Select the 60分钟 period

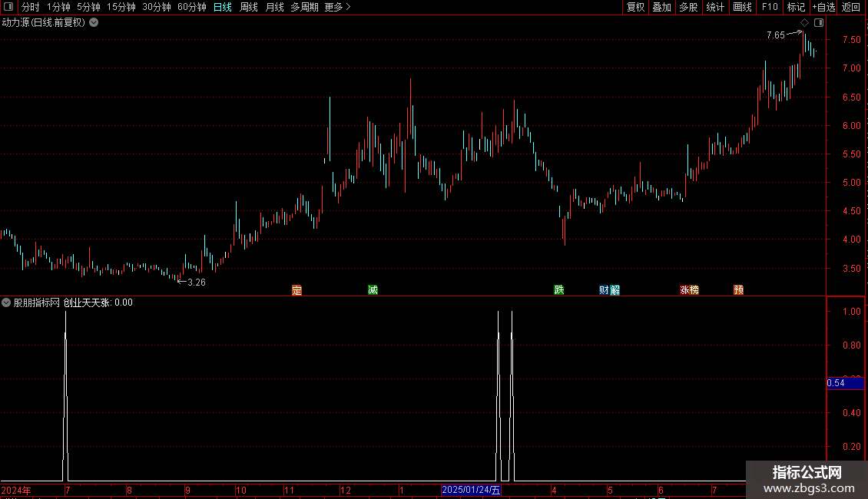(x=192, y=7)
